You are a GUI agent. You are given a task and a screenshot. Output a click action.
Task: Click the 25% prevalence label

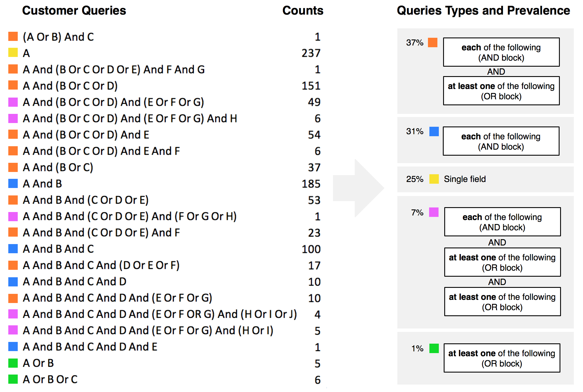[x=415, y=179]
